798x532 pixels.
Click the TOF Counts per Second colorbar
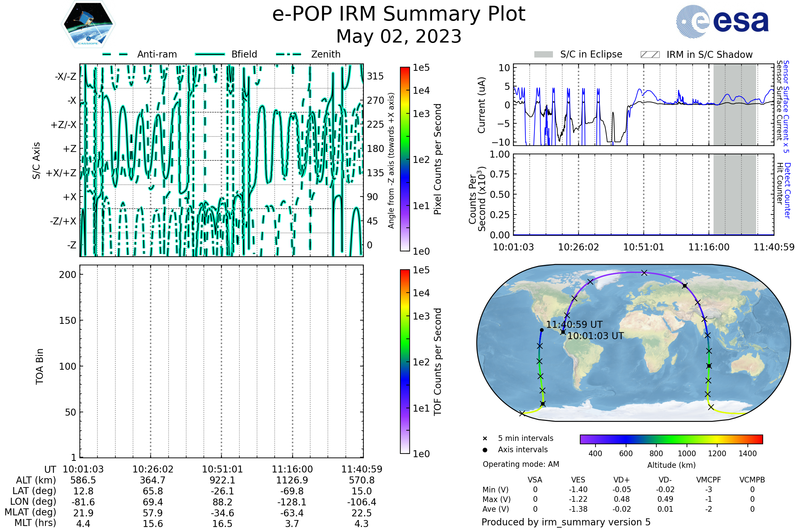[405, 361]
